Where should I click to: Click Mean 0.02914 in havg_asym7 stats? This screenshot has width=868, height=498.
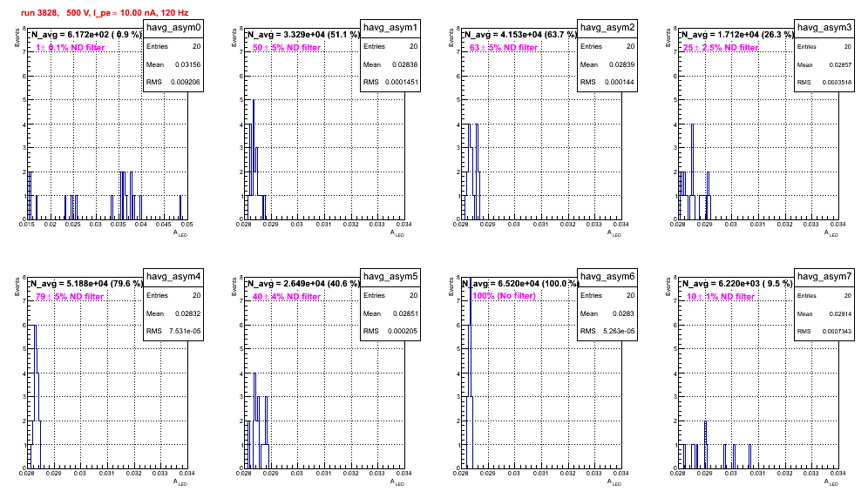point(824,313)
